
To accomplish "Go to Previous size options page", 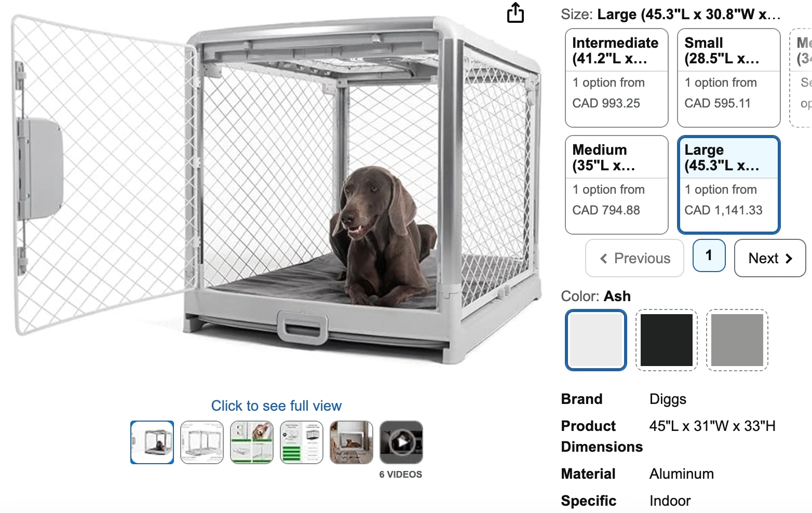I will [x=635, y=258].
